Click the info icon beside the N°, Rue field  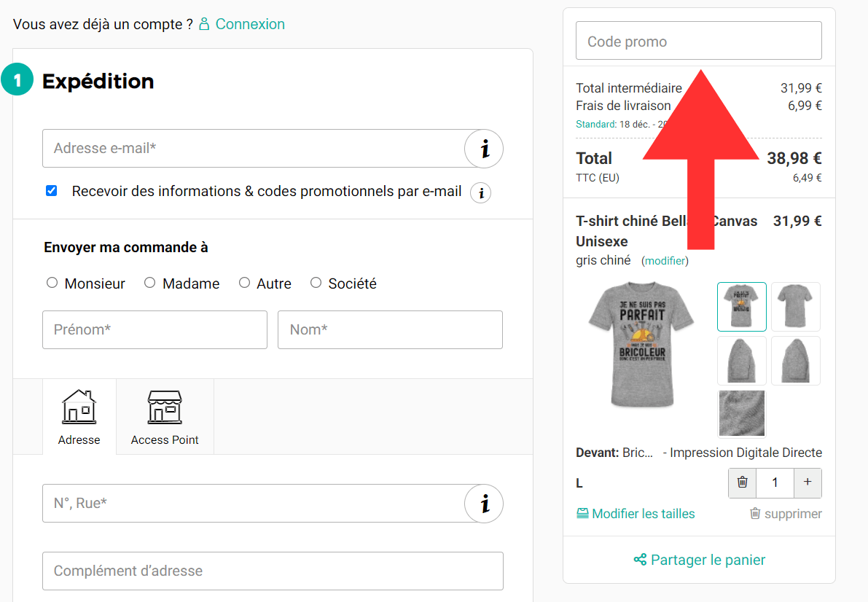pos(483,503)
